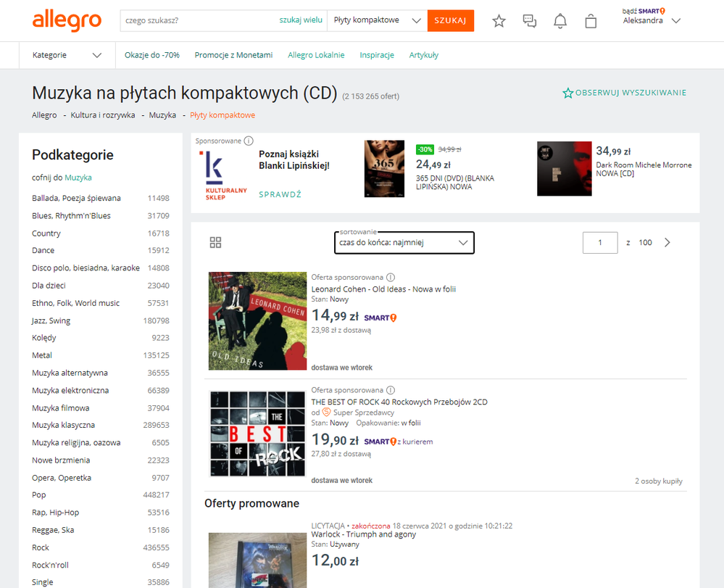Go to next results page arrow
This screenshot has width=724, height=588.
click(667, 242)
